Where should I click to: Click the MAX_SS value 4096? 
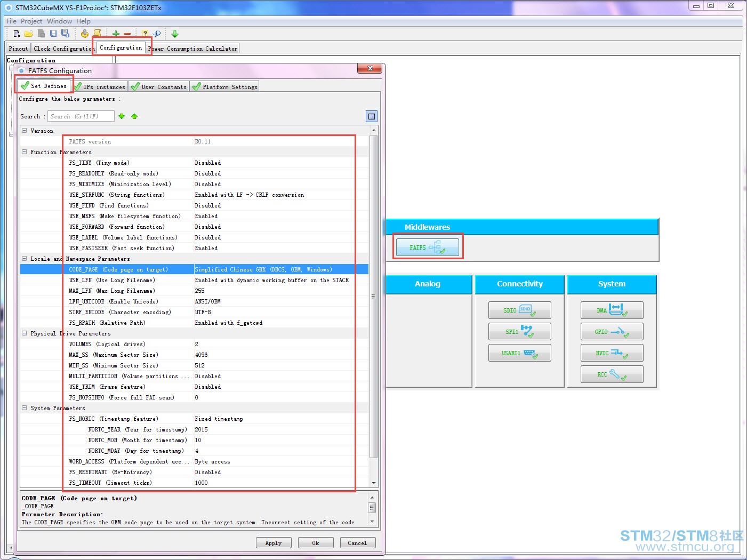tap(201, 355)
